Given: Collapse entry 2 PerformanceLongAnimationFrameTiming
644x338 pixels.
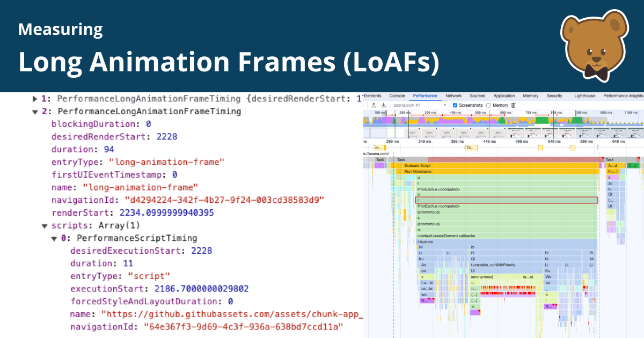Looking at the screenshot, I should click(34, 111).
